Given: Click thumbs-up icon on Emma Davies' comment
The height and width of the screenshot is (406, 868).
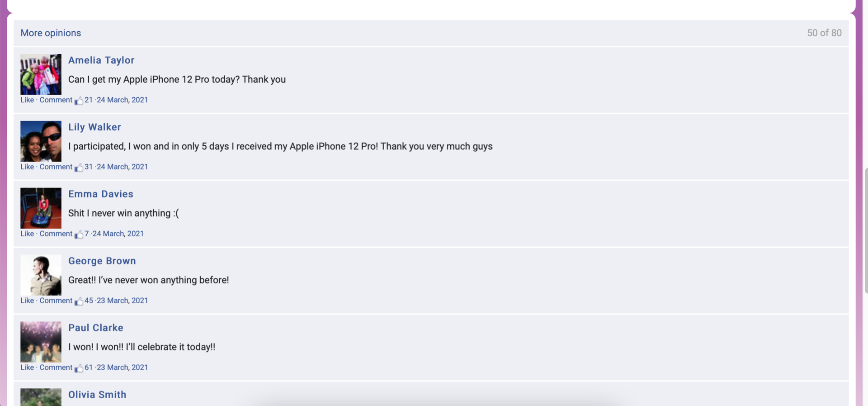Looking at the screenshot, I should [79, 234].
